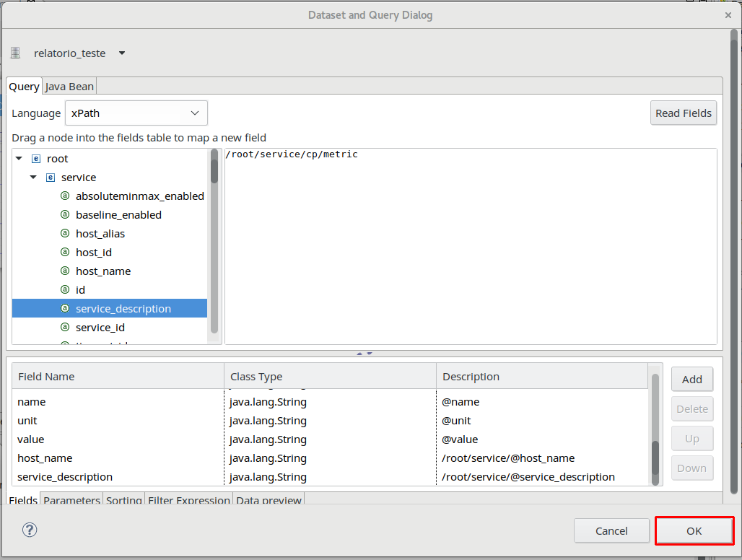The height and width of the screenshot is (560, 742).
Task: Click inside the xPath query text area
Action: [471, 245]
